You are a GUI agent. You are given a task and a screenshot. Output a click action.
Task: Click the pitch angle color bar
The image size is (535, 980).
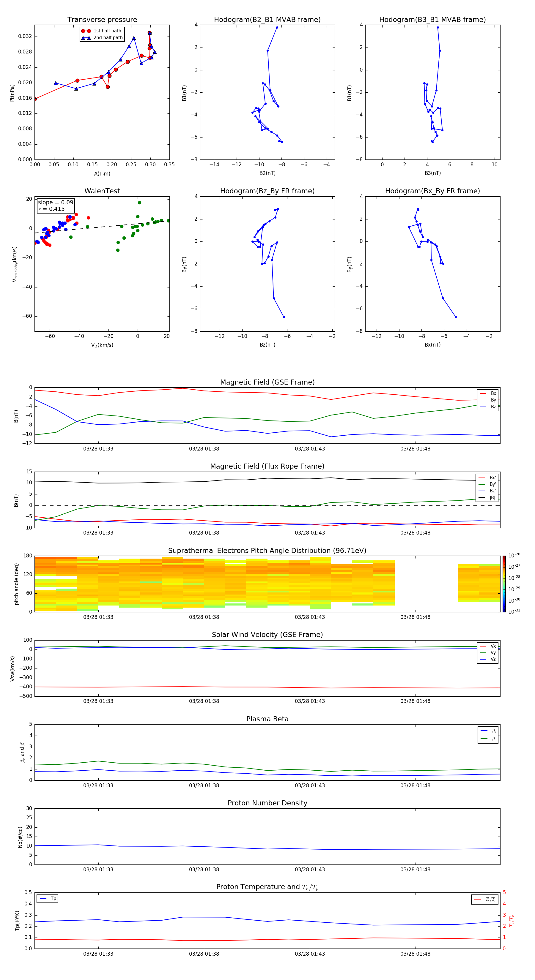(x=504, y=584)
